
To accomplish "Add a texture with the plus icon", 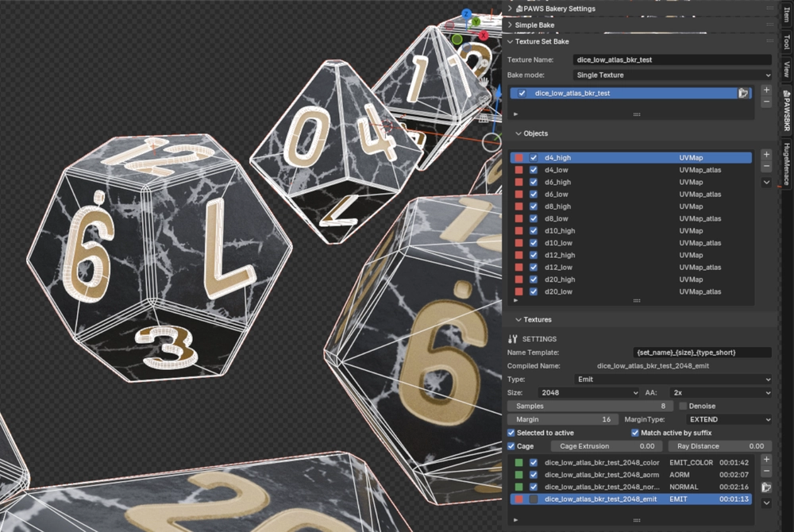I will (766, 459).
